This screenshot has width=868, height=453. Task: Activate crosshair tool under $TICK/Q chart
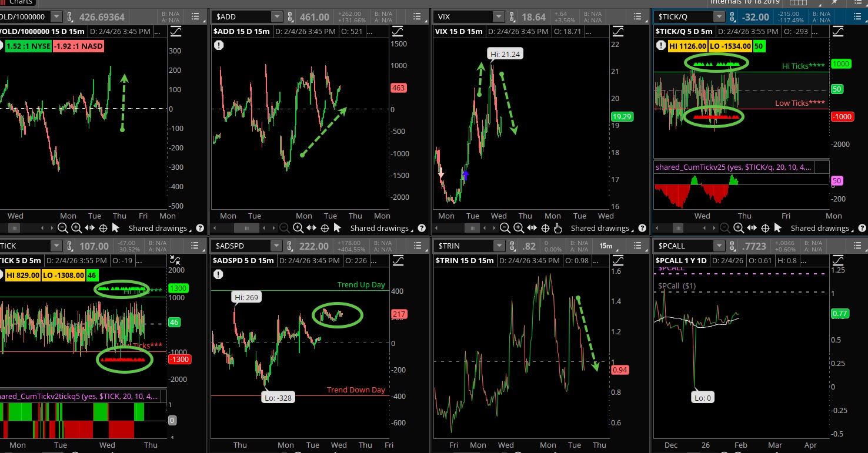point(764,228)
